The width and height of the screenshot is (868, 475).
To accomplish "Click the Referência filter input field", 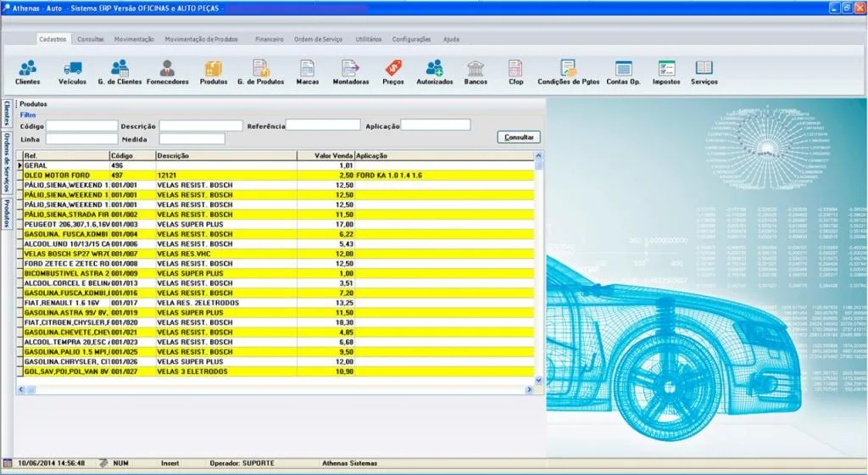I will [x=323, y=126].
